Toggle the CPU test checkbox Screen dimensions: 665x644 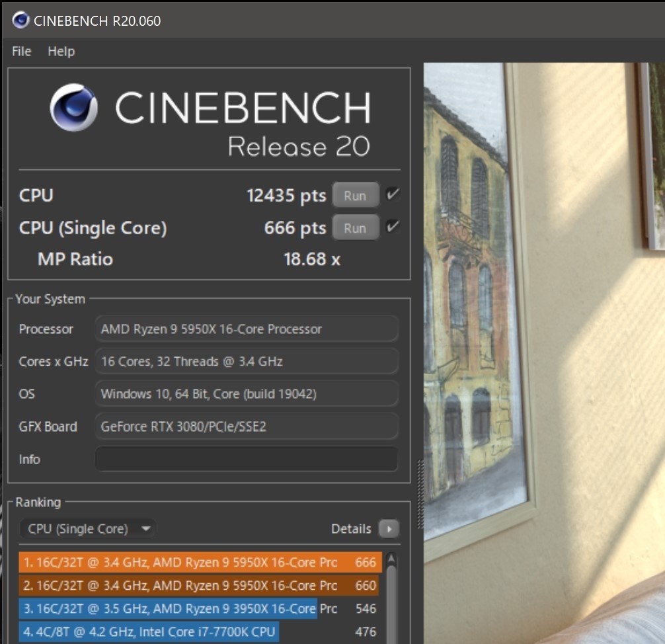(x=392, y=194)
